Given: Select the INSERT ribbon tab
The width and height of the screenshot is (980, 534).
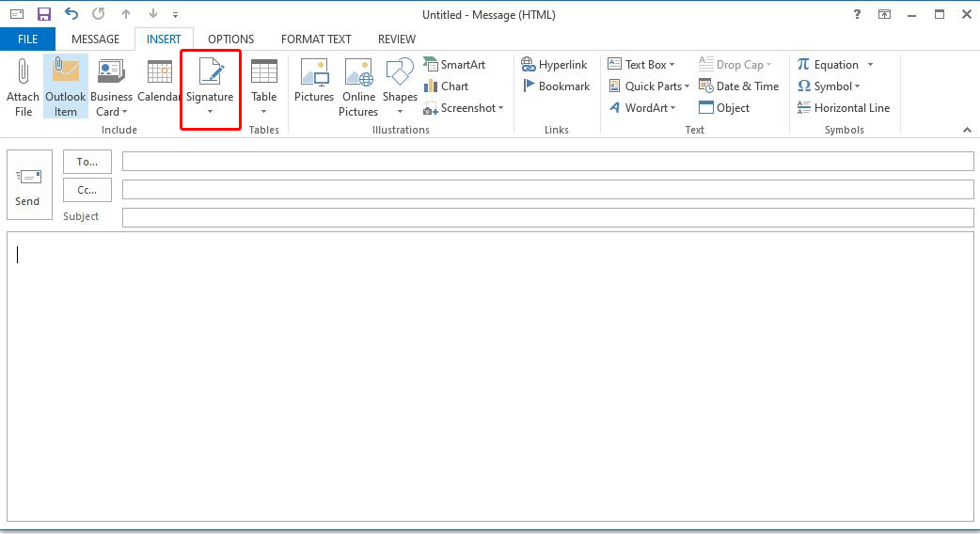Looking at the screenshot, I should 164,39.
